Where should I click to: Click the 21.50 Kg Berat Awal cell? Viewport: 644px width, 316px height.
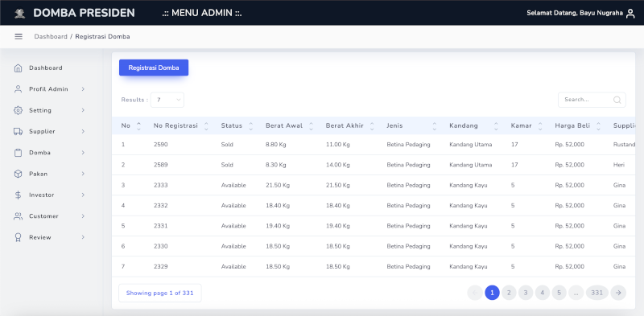tap(278, 185)
